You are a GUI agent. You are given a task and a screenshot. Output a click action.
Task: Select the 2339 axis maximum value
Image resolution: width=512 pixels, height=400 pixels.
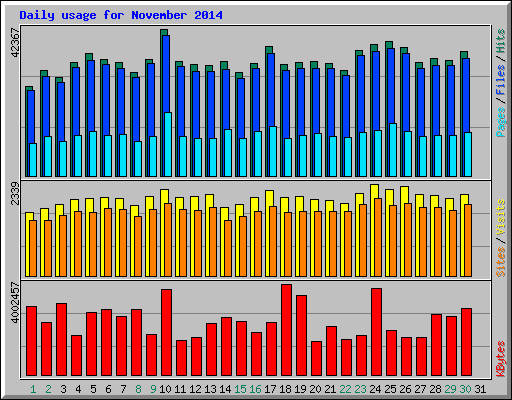click(15, 193)
